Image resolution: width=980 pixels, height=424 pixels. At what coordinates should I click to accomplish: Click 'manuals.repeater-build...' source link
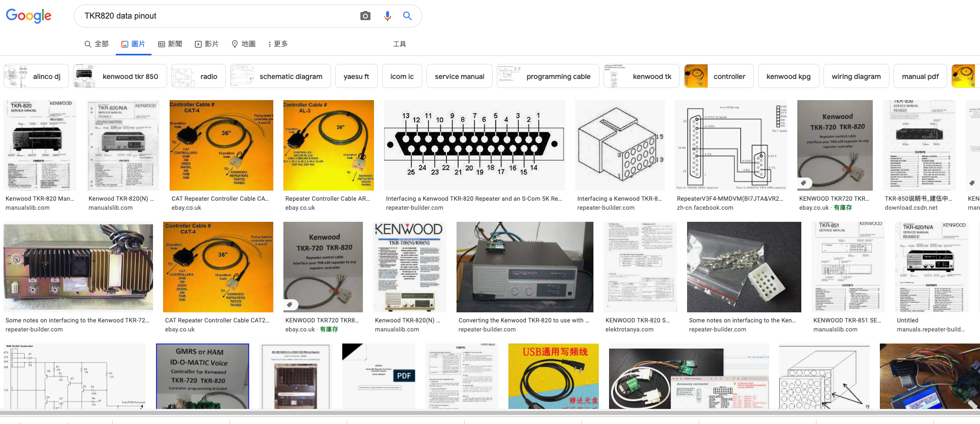[931, 329]
